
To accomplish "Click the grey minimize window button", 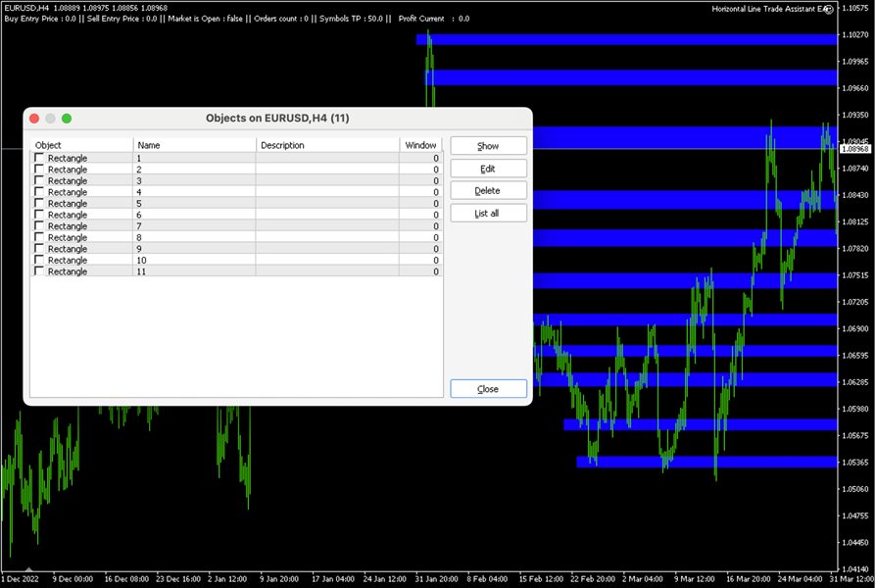I will click(50, 119).
